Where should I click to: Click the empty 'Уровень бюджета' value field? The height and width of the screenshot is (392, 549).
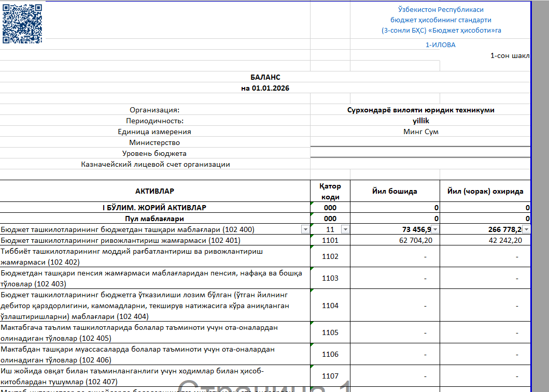(x=420, y=152)
